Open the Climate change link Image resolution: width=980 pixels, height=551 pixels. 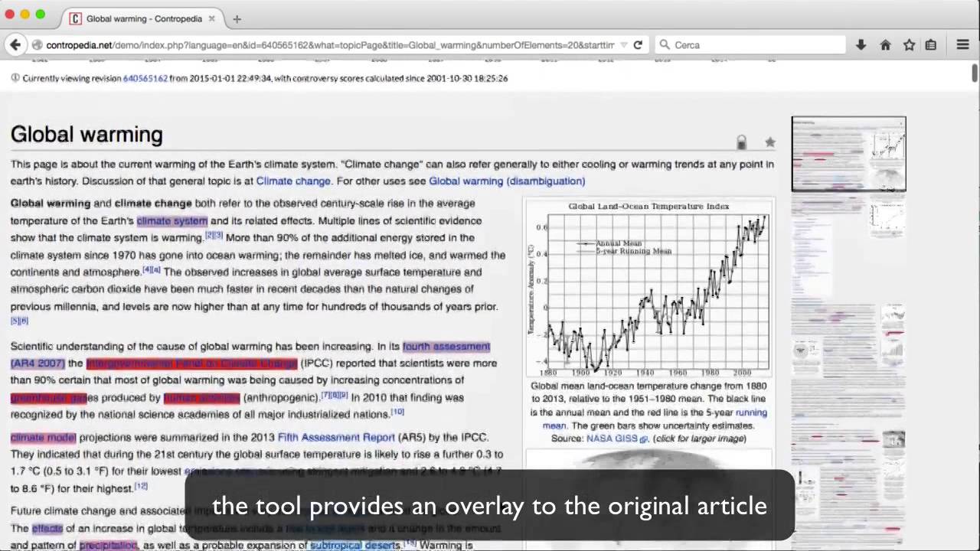[x=293, y=181]
